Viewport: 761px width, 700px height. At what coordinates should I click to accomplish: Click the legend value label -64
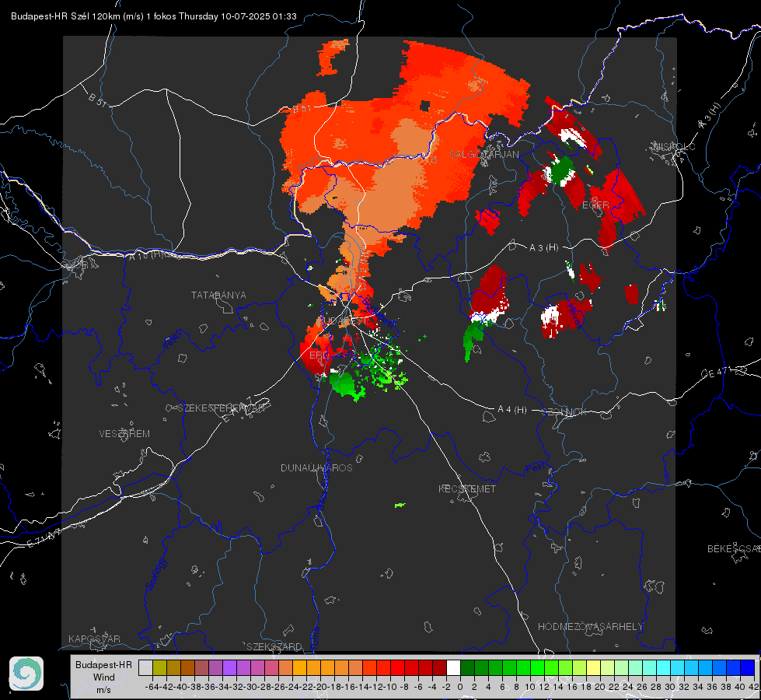[x=152, y=687]
